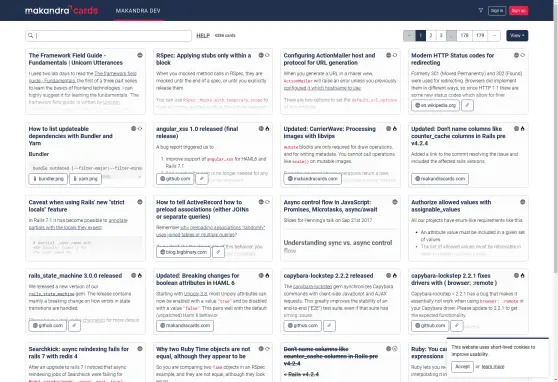This screenshot has width=558, height=382.
Task: Open 'Searchkick: async reindexing fails' card title
Action: [x=79, y=352]
